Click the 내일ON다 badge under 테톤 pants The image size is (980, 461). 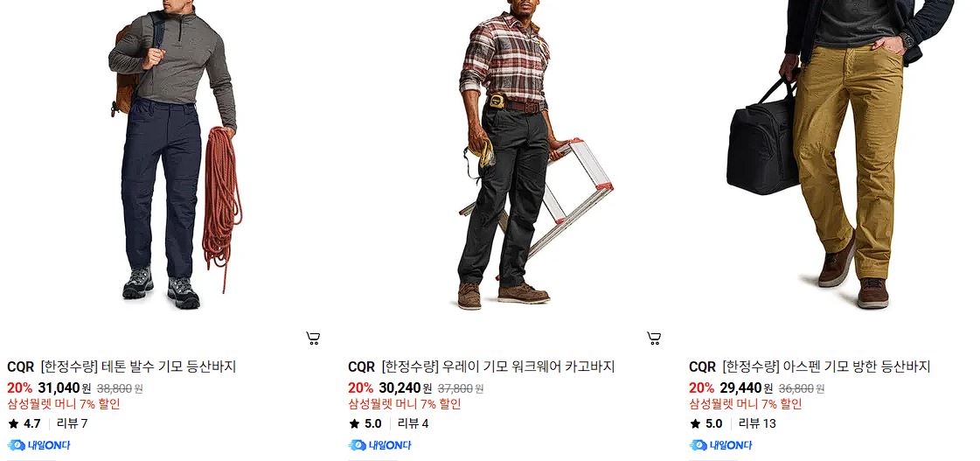(38, 445)
